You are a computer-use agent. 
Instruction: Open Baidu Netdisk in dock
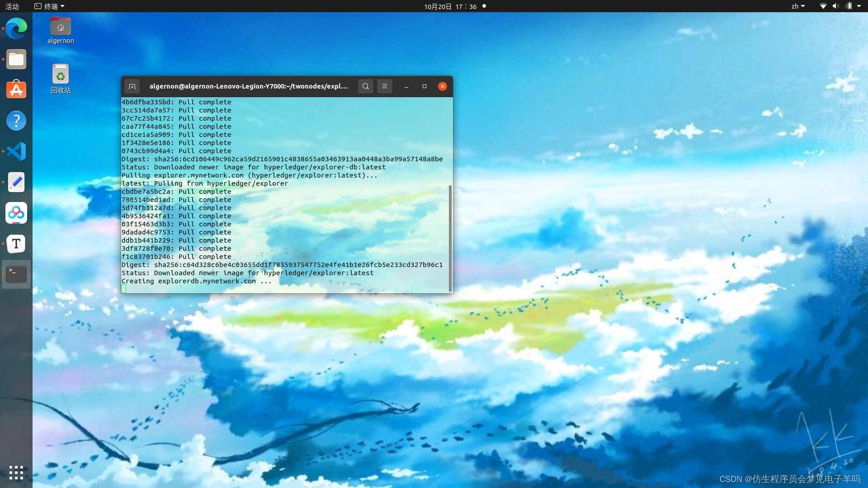click(16, 213)
